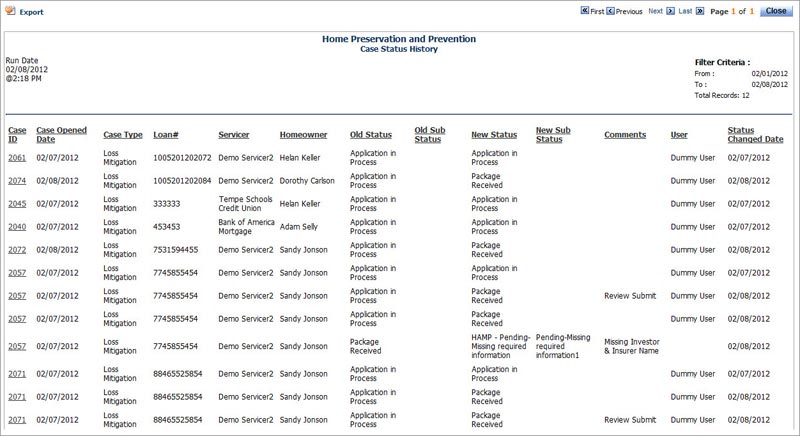Image resolution: width=800 pixels, height=436 pixels.
Task: Sort by Old Sub Status header
Action: click(x=430, y=135)
